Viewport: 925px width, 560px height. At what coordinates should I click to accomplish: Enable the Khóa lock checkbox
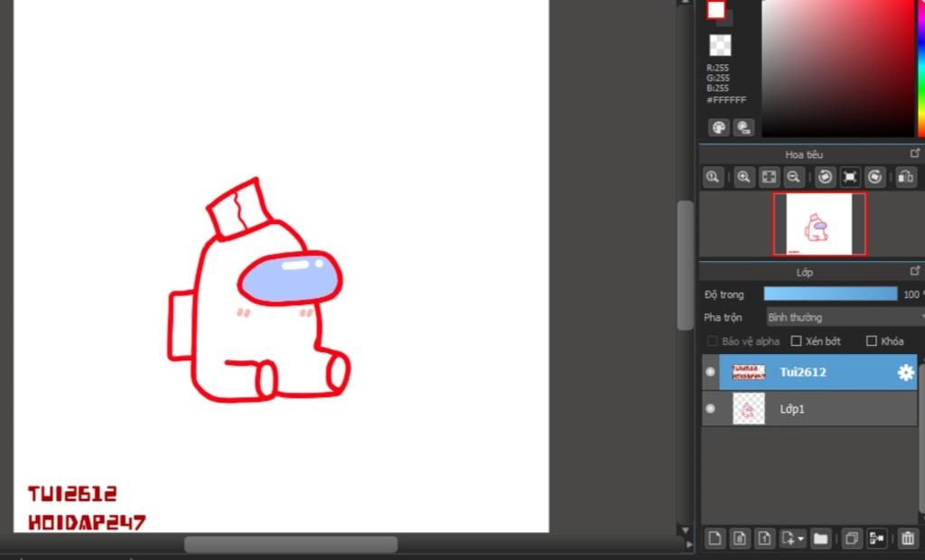872,341
